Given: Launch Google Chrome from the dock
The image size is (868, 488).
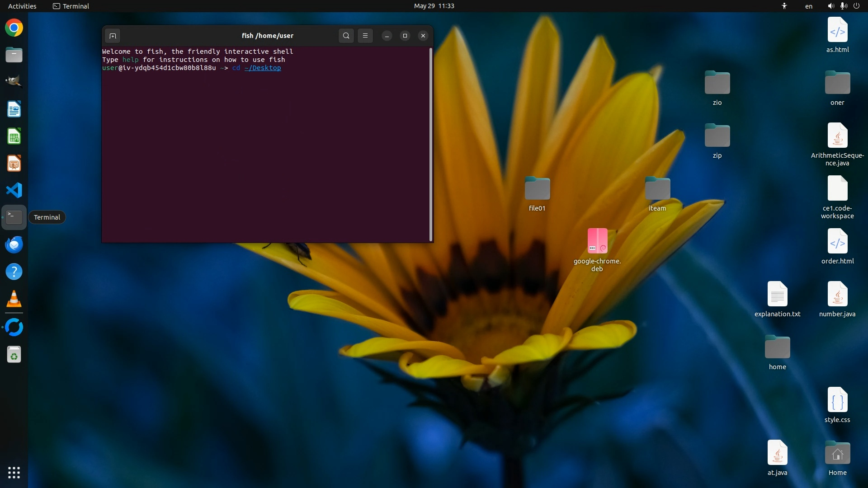Looking at the screenshot, I should click(14, 28).
